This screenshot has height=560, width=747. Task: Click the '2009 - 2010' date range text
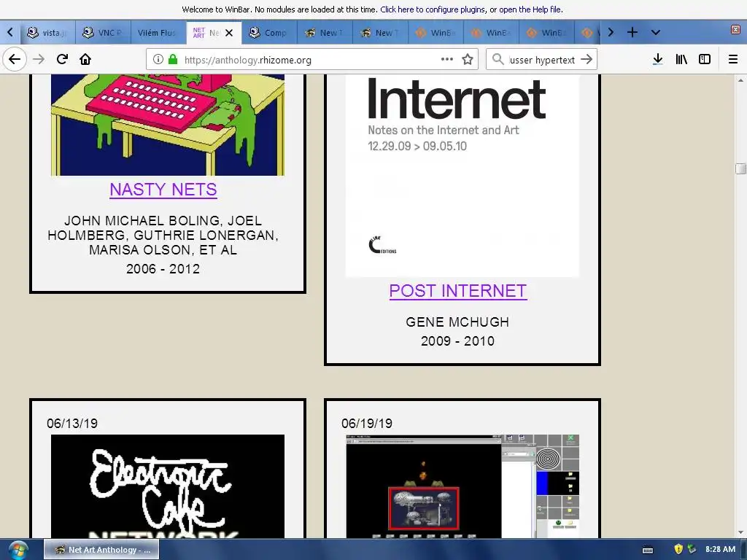pos(457,341)
